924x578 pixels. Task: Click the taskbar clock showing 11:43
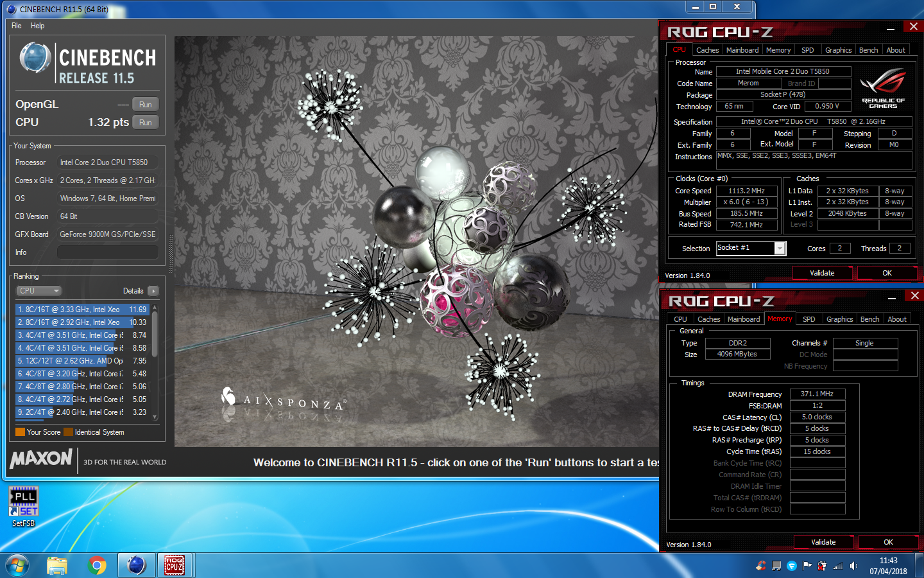pos(889,566)
